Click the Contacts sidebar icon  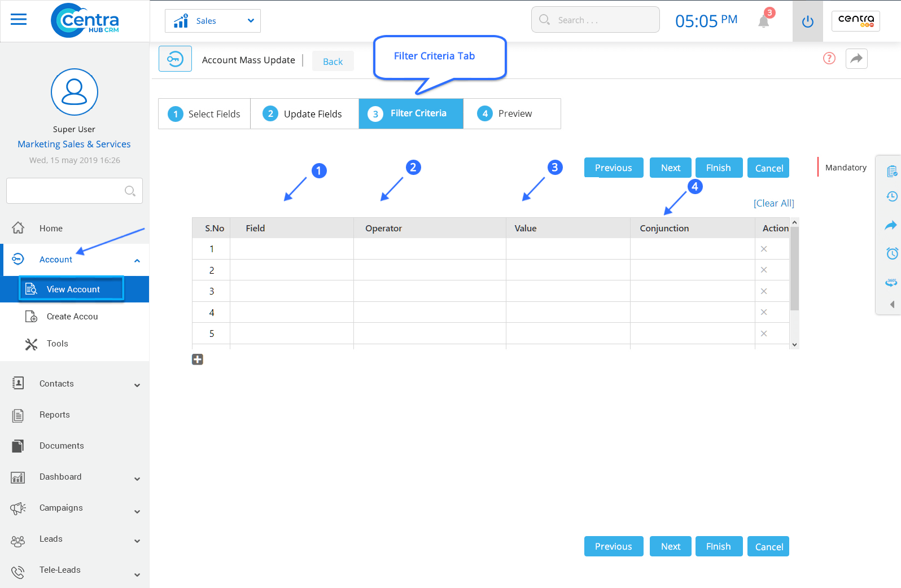(x=18, y=384)
